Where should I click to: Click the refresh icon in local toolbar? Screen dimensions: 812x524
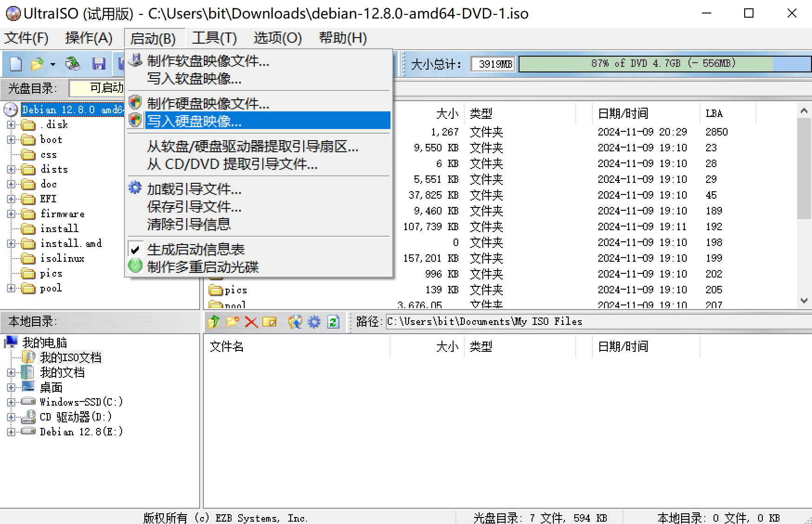click(x=333, y=322)
